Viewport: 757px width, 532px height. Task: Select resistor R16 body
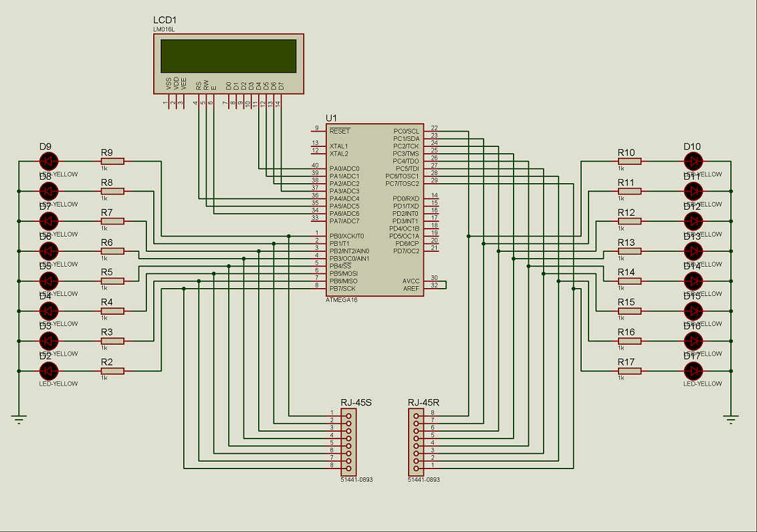tap(629, 341)
